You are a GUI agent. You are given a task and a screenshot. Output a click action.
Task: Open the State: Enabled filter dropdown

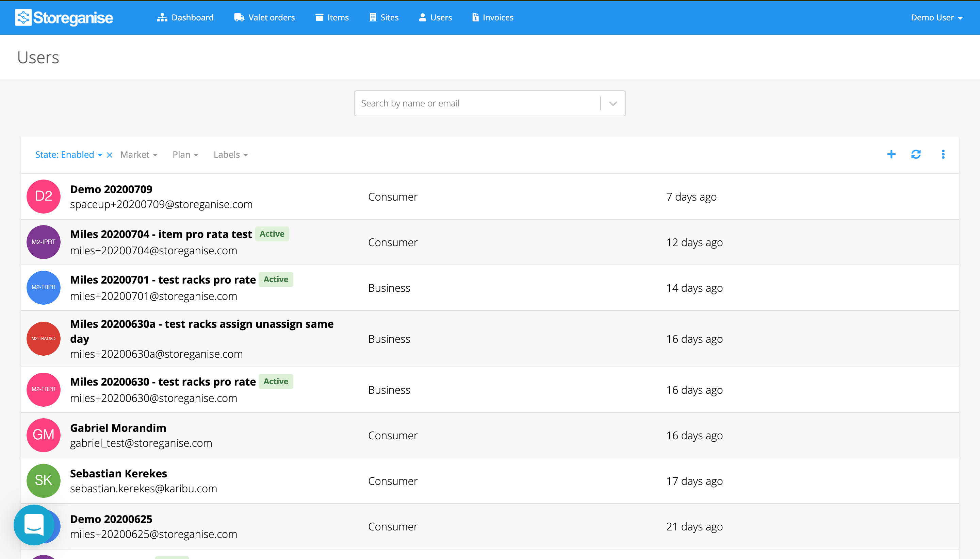68,155
